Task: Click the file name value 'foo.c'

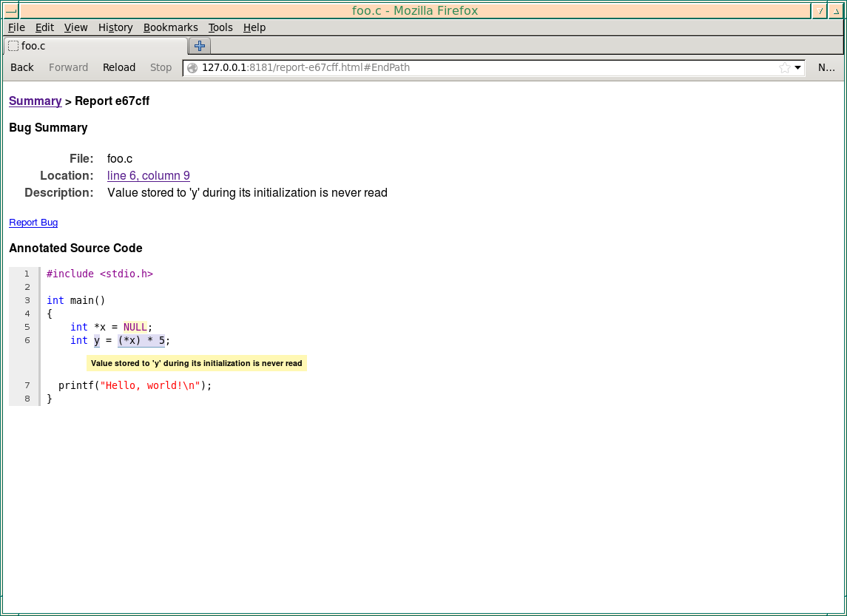Action: (120, 159)
